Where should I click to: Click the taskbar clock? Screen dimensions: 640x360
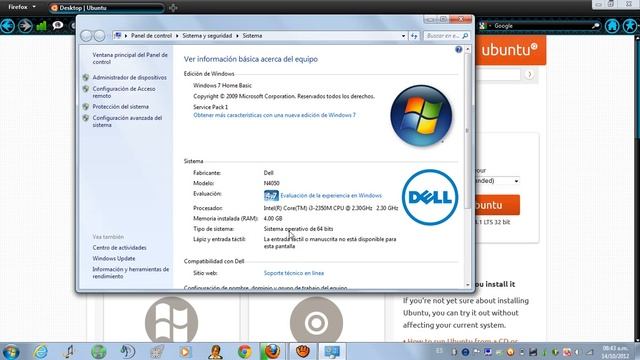pyautogui.click(x=616, y=352)
